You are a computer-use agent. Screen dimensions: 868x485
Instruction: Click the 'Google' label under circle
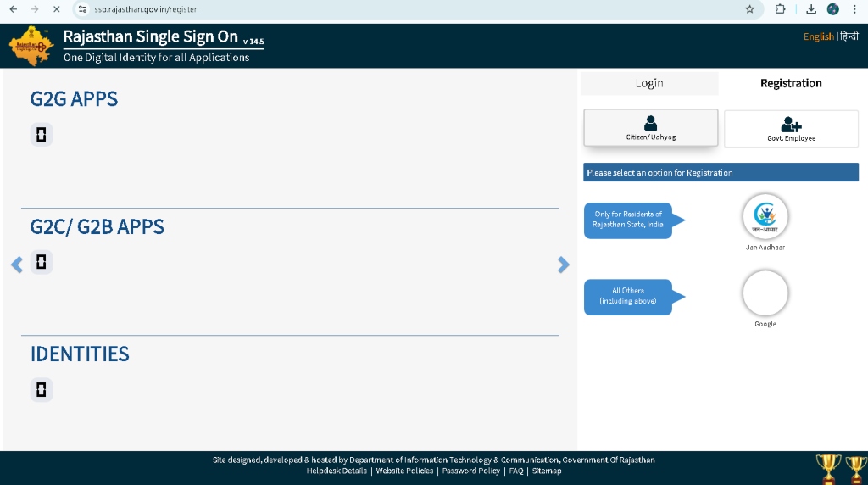pyautogui.click(x=765, y=324)
